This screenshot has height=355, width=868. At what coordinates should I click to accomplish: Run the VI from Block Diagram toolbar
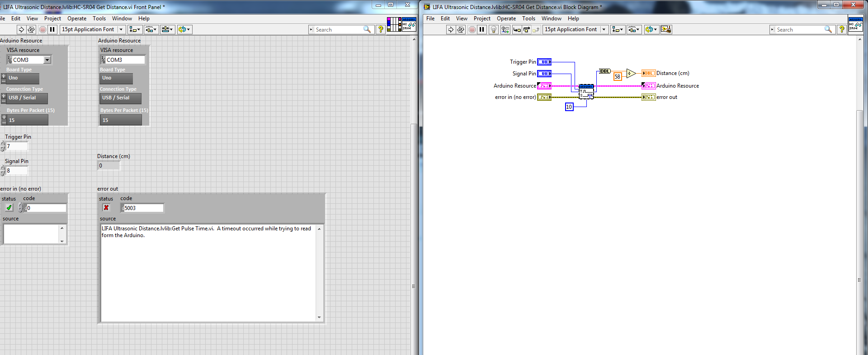pyautogui.click(x=451, y=29)
